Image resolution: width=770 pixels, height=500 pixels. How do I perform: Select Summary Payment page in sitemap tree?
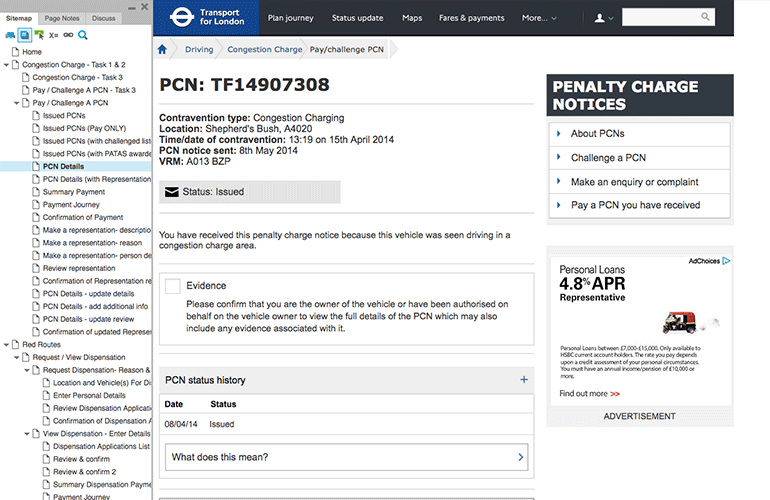[74, 191]
